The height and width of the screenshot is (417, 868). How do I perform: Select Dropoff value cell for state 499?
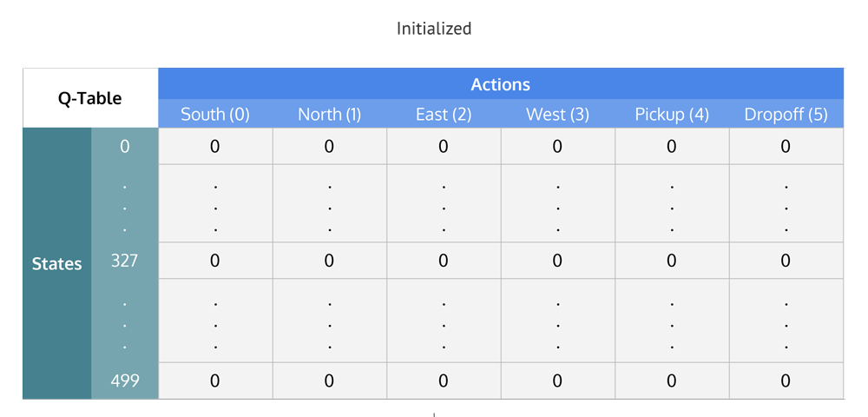[x=786, y=381]
